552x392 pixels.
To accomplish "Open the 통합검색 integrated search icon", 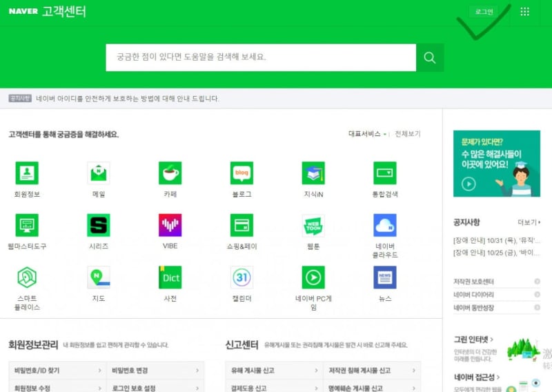I will [385, 173].
